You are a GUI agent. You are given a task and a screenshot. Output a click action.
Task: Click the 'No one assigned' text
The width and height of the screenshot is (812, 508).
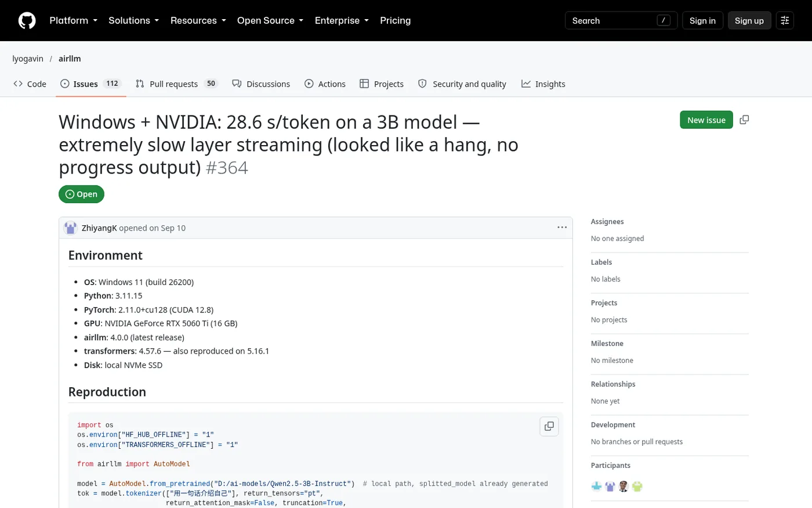pyautogui.click(x=617, y=239)
